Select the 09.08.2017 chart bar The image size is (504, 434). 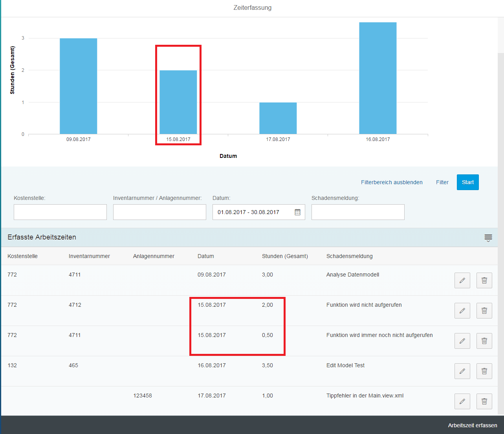[x=79, y=86]
